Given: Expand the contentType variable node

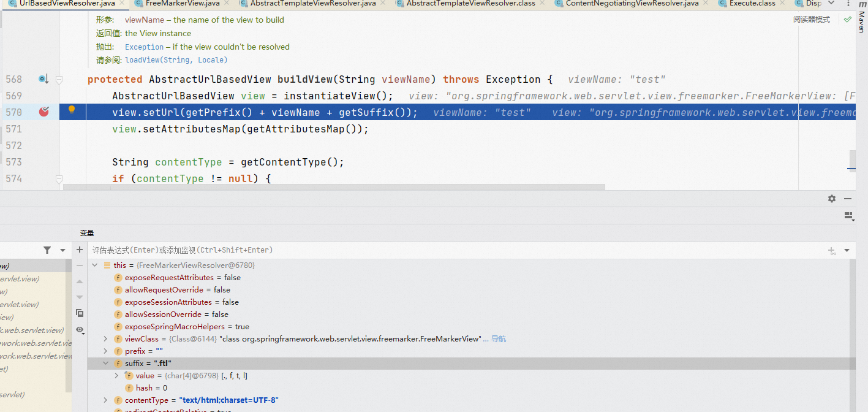Looking at the screenshot, I should point(105,400).
